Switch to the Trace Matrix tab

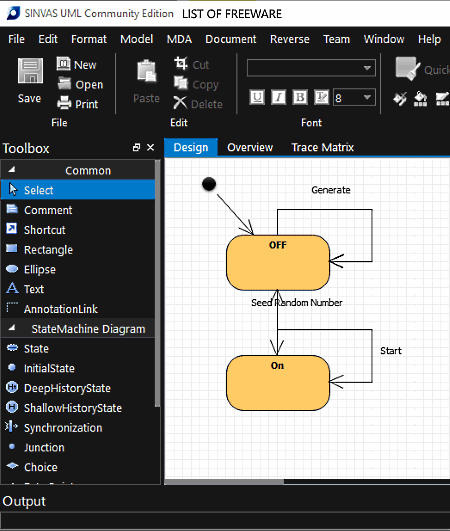coord(322,147)
